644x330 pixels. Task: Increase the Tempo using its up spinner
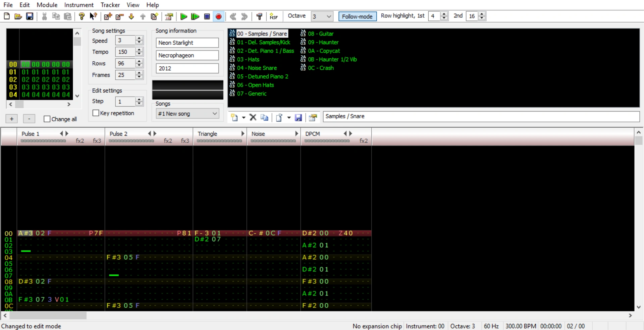(139, 50)
